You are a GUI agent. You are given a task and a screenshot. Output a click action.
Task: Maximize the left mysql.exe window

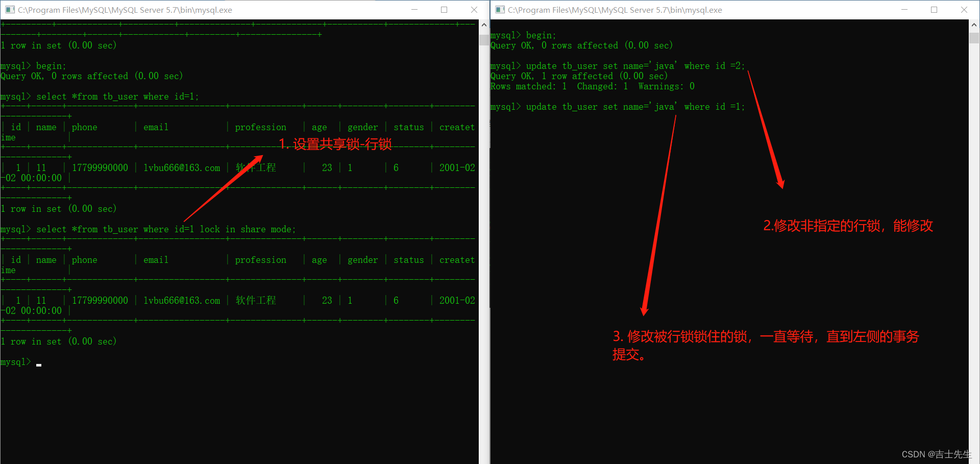click(444, 10)
